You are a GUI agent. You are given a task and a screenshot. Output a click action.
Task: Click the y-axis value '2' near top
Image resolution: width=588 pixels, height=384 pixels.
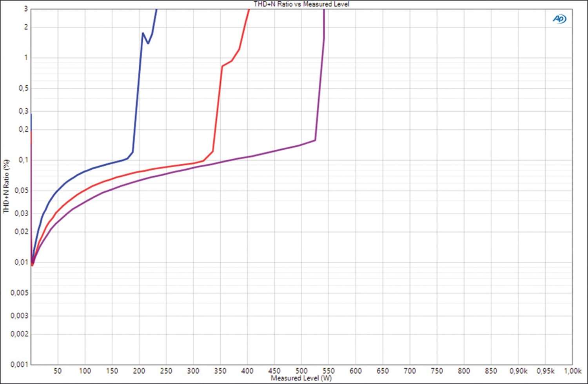(x=26, y=27)
